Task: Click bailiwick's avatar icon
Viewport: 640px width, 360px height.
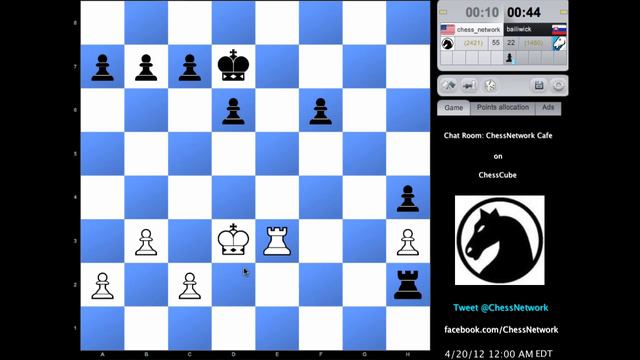Action: 559,43
